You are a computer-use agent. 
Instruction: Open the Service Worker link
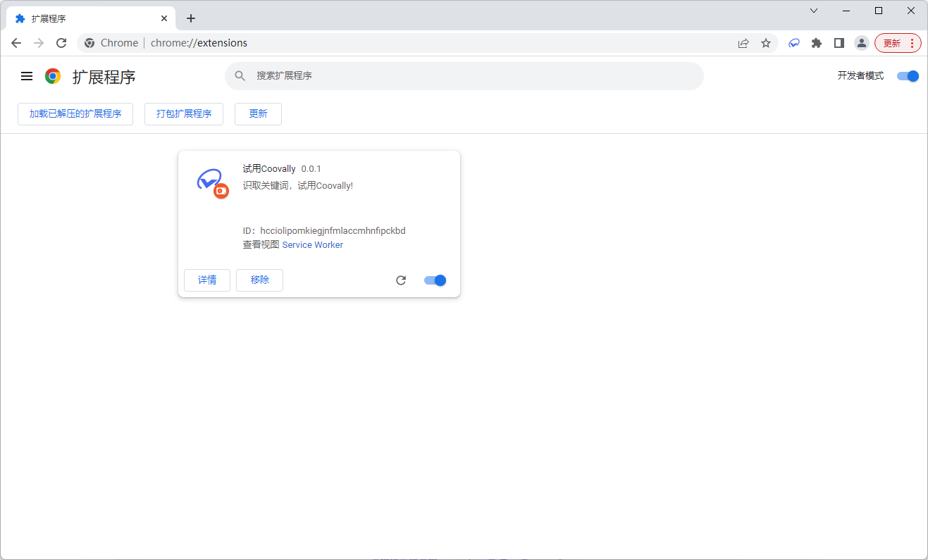(313, 245)
